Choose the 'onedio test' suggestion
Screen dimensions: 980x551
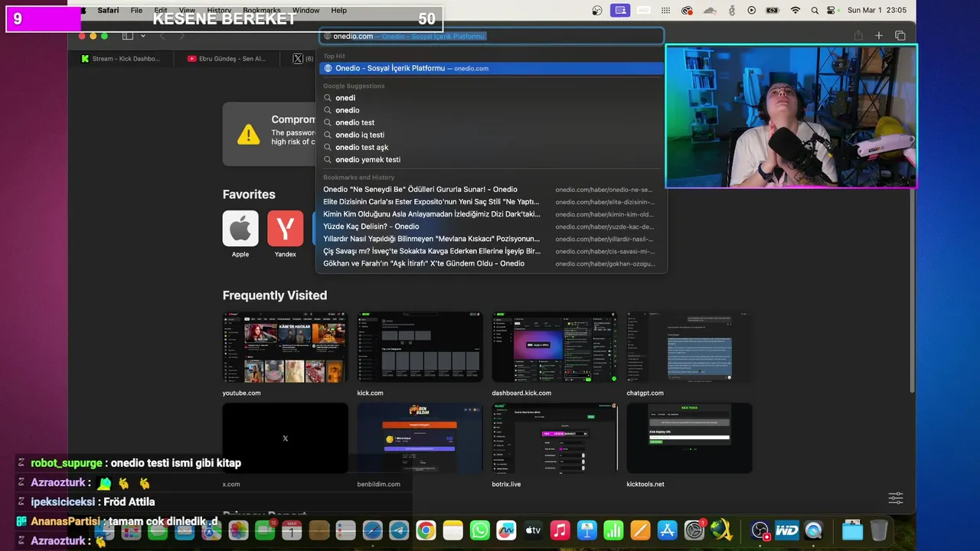[x=491, y=122]
